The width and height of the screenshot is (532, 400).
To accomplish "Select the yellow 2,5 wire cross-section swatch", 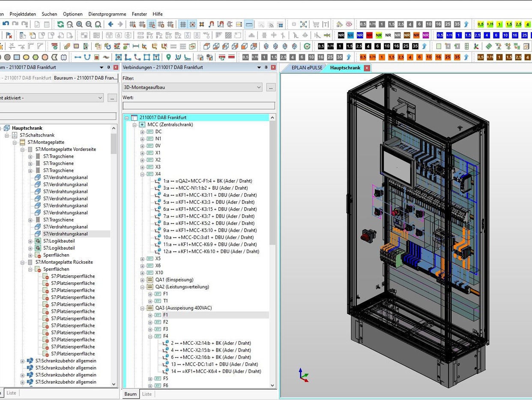I will pos(518,24).
